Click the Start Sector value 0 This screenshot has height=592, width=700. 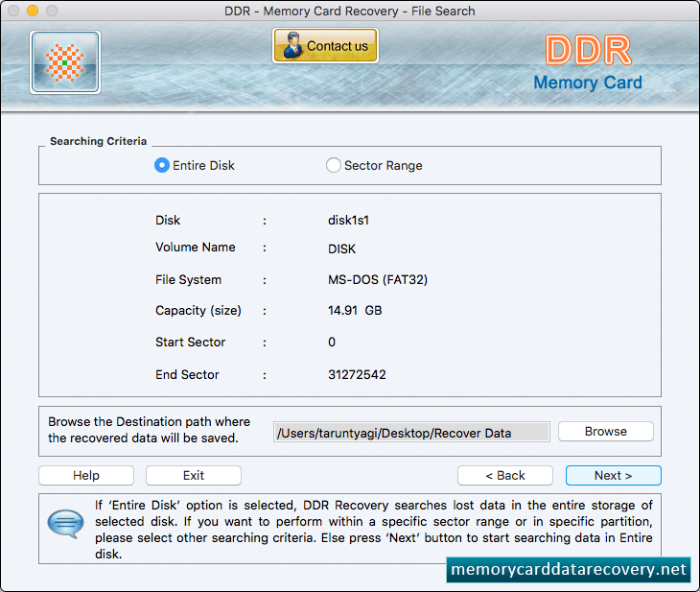pyautogui.click(x=332, y=343)
